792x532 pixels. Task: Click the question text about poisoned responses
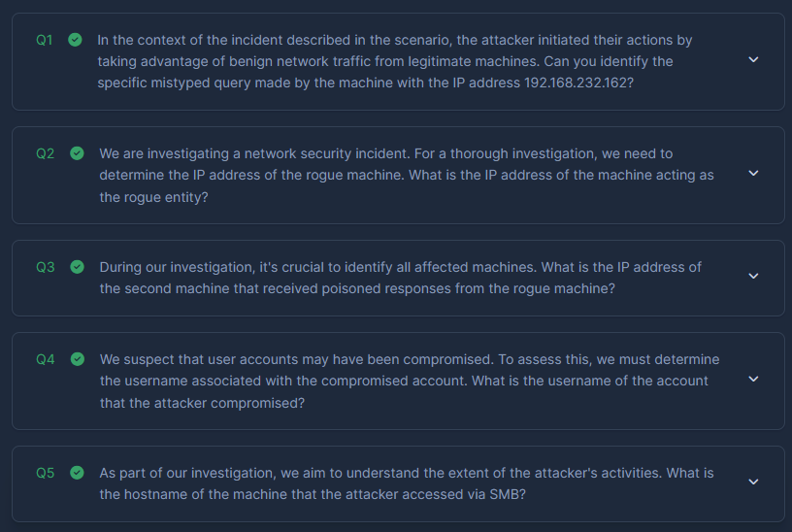[400, 278]
